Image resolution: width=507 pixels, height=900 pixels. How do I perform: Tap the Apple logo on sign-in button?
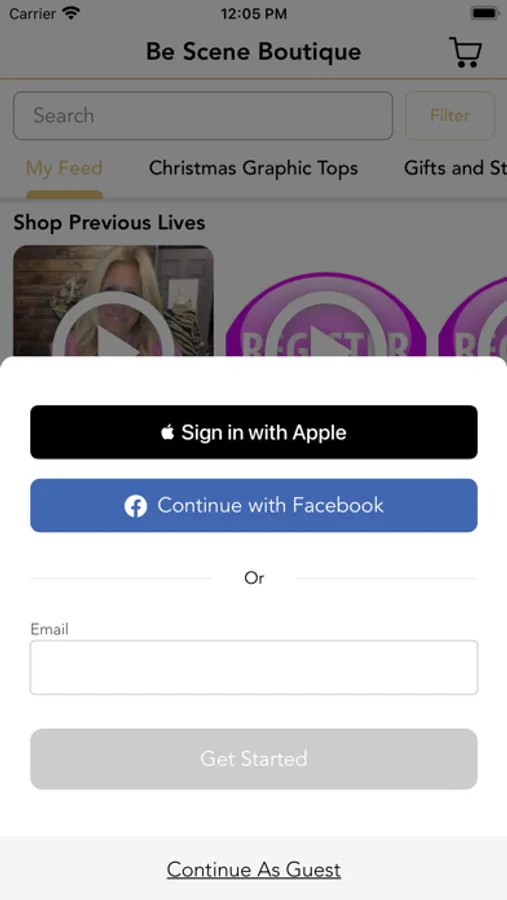(x=168, y=432)
